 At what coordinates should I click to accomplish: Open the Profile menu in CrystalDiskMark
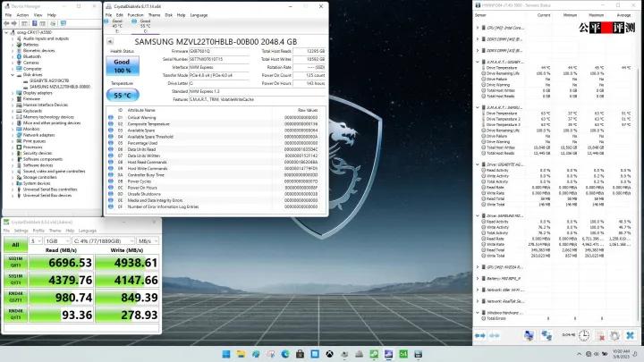click(38, 231)
